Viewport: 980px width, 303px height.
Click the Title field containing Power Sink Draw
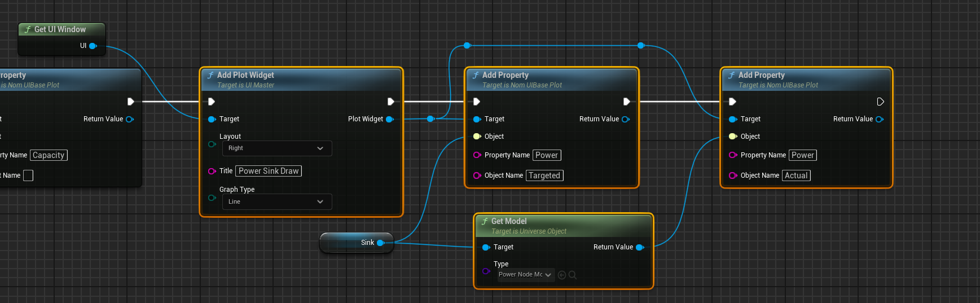click(269, 171)
